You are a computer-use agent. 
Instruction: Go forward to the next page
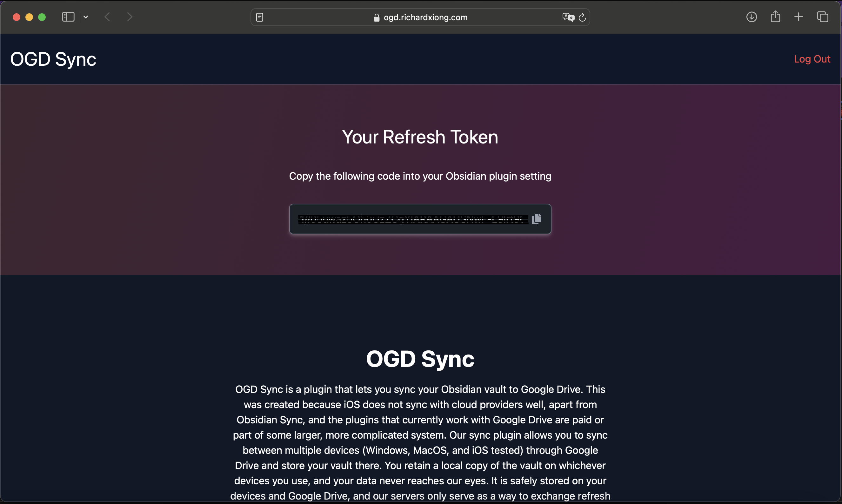pyautogui.click(x=130, y=17)
